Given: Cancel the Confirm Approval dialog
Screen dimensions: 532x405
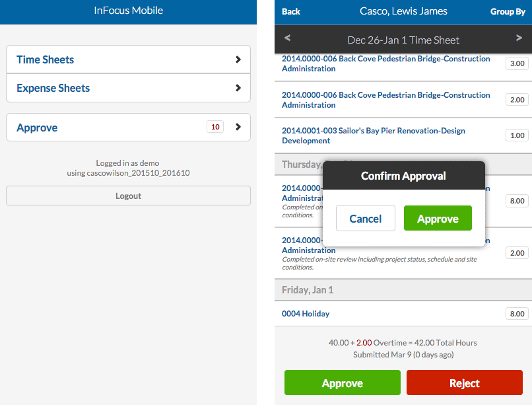Looking at the screenshot, I should coord(366,218).
